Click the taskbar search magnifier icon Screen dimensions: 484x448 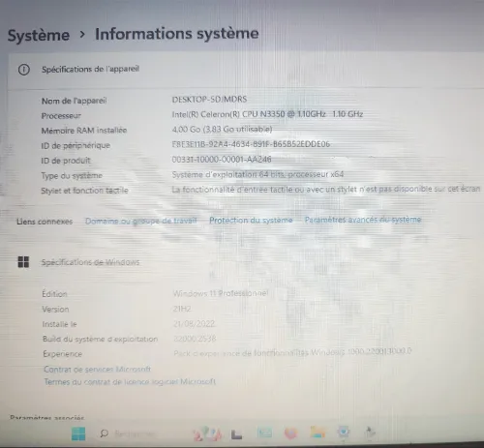(104, 433)
